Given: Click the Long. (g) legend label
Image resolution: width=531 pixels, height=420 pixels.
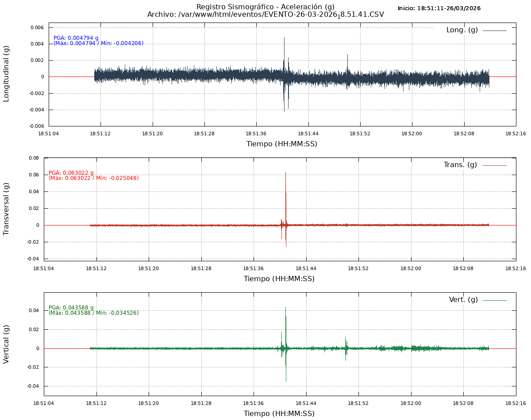Looking at the screenshot, I should tap(462, 30).
